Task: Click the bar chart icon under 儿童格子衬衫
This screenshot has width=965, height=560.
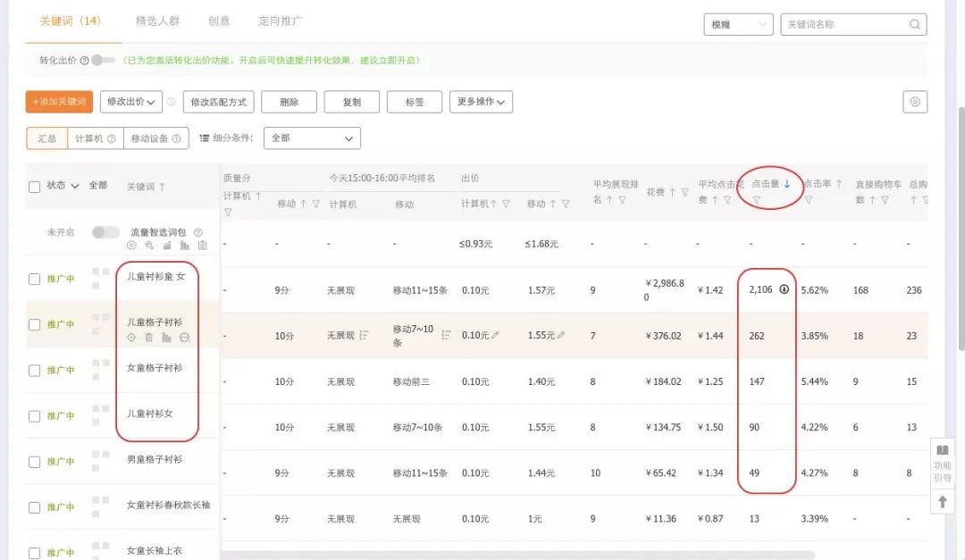Action: click(x=167, y=338)
